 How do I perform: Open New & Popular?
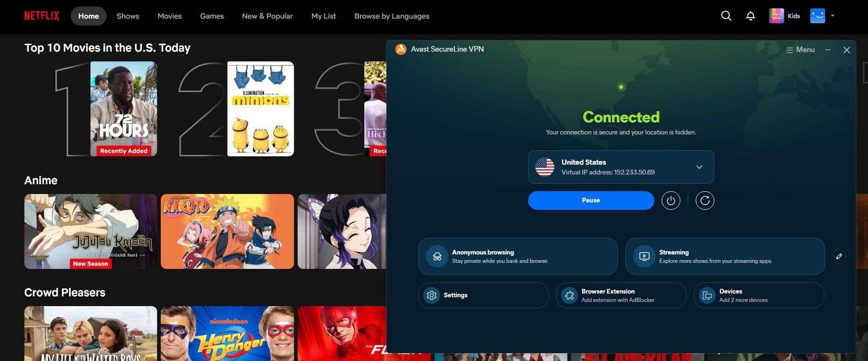(x=267, y=16)
